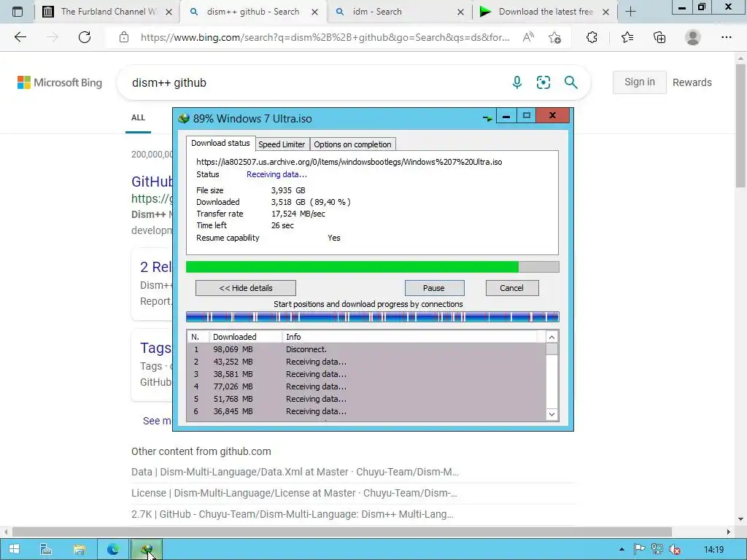The image size is (747, 560).
Task: Close The Furbland Channel tab
Action: pos(169,12)
